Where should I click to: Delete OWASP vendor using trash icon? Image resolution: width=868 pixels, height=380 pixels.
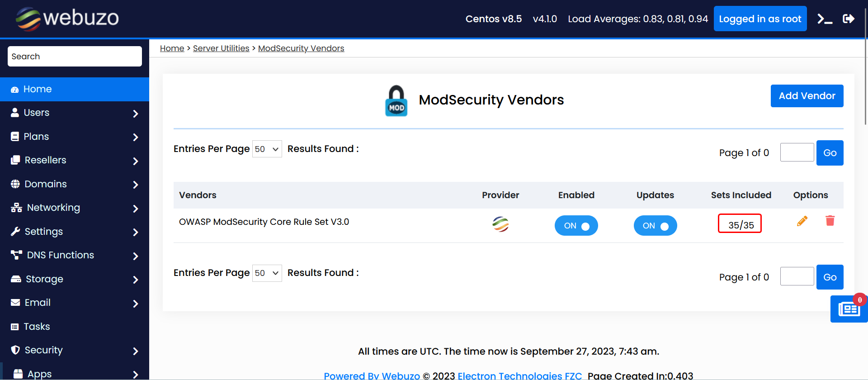[x=830, y=221]
